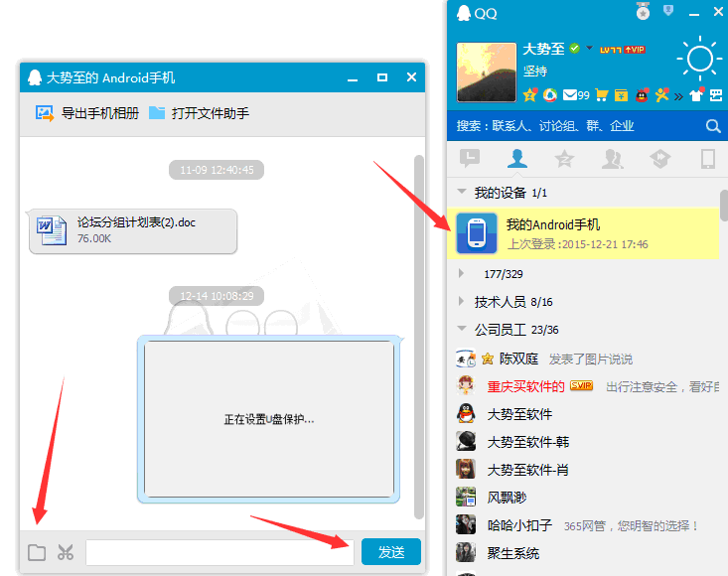Open the QQ Wallet icon
The width and height of the screenshot is (728, 576).
(621, 95)
